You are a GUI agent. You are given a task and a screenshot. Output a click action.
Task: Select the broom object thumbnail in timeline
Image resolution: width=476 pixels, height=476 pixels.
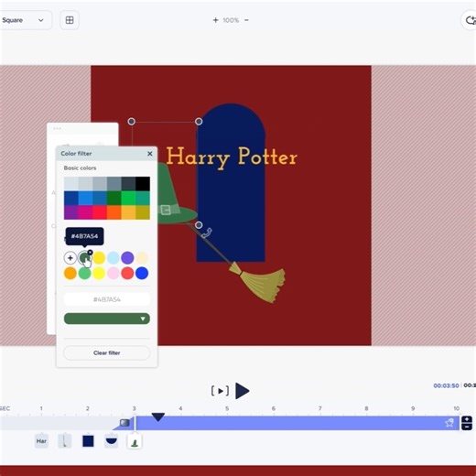[65, 441]
